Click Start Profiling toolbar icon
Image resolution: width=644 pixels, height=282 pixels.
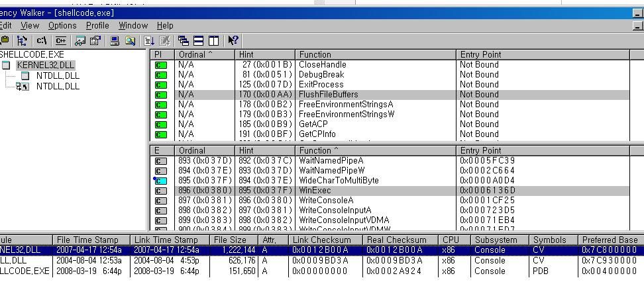149,40
